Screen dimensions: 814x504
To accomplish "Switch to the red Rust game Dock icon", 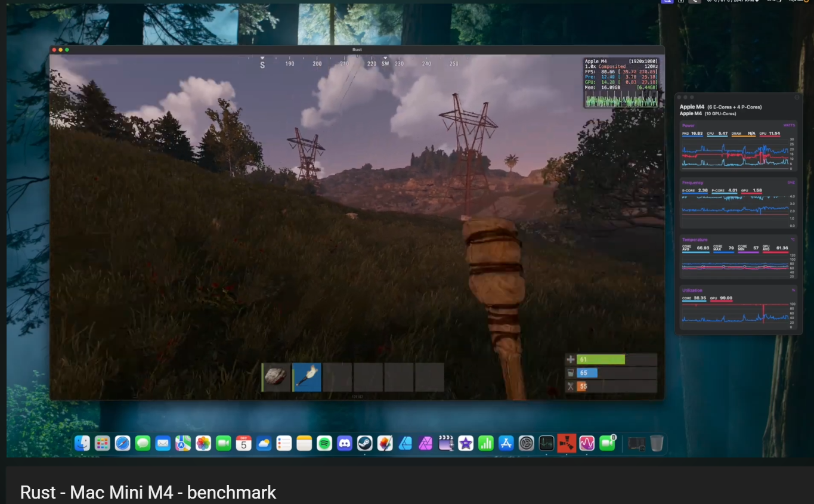I will pos(567,443).
